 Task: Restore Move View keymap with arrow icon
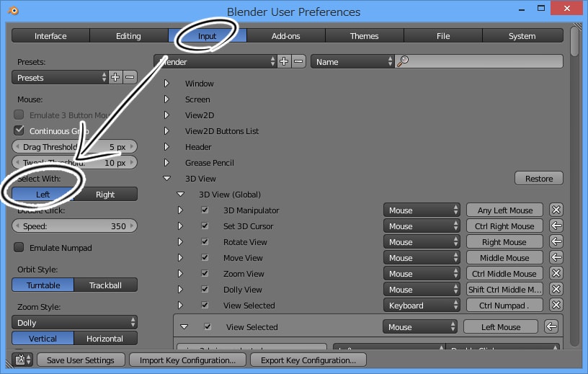coord(556,257)
